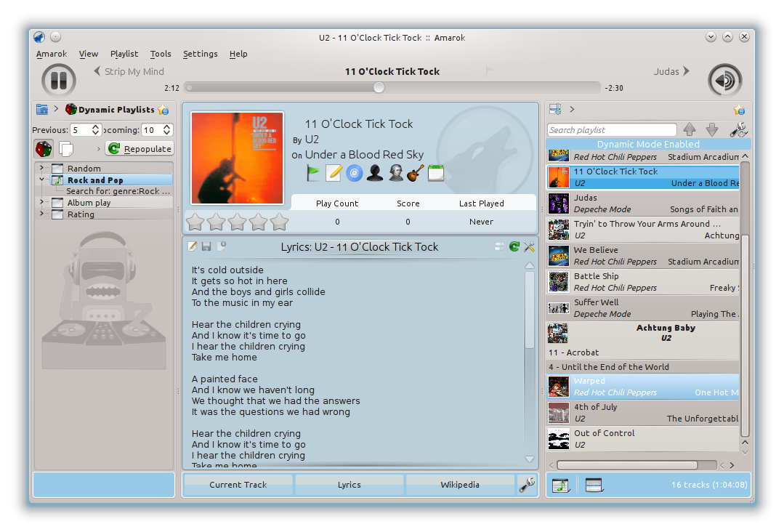Click the Upcoming tracks spinbox

click(157, 130)
